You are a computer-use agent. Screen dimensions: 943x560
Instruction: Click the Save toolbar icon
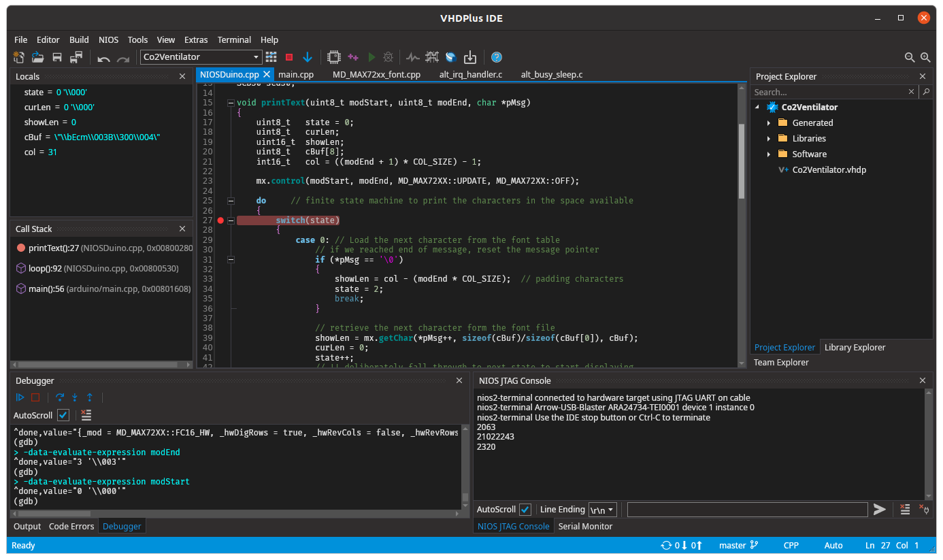pyautogui.click(x=57, y=57)
